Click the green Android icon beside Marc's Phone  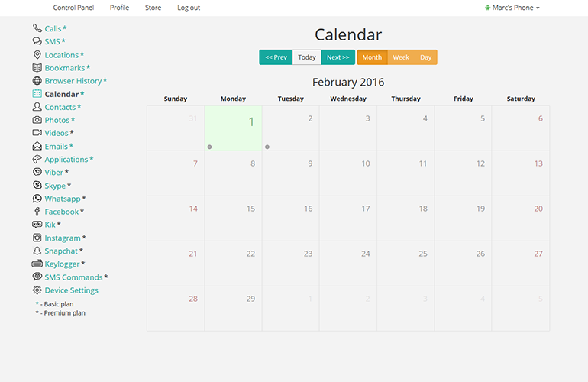pyautogui.click(x=487, y=8)
